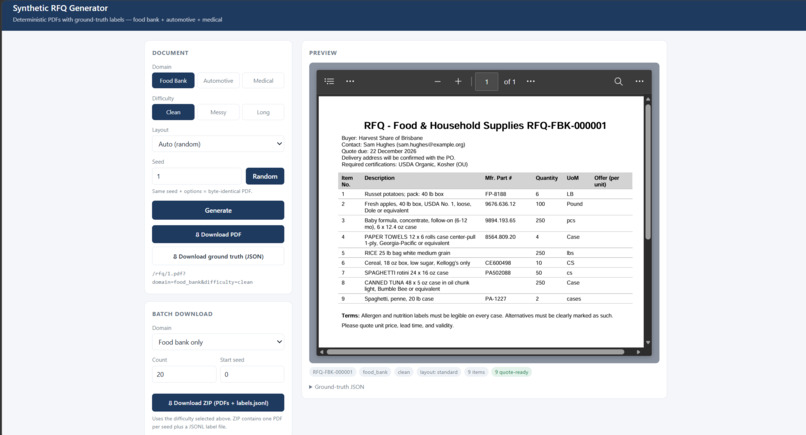Click the PDF scroll down arrow
The height and width of the screenshot is (435, 806).
pyautogui.click(x=648, y=342)
